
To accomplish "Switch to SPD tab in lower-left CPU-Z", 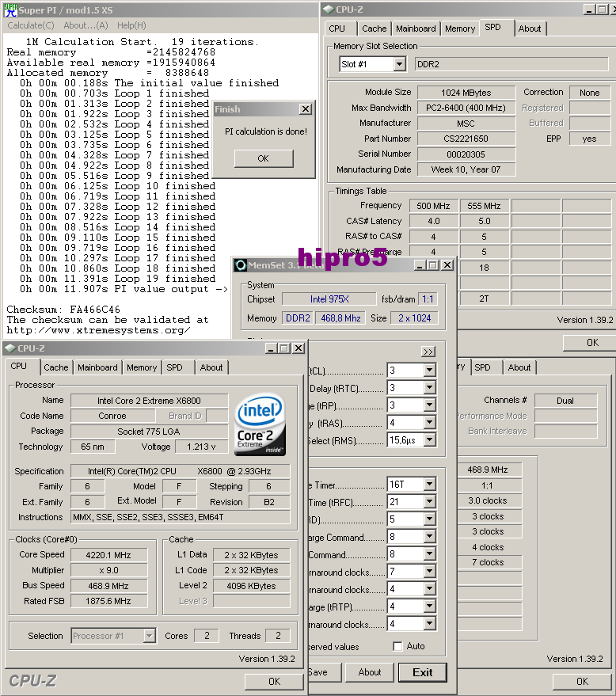I will click(x=174, y=367).
